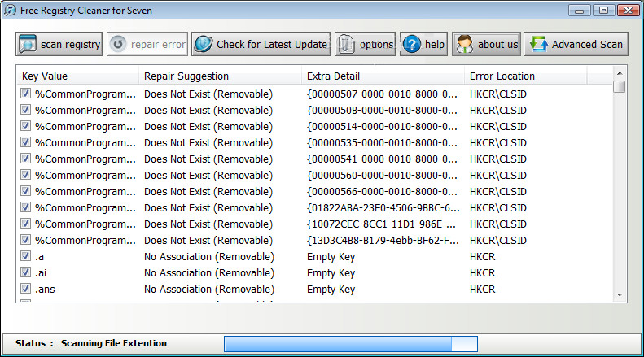Uncheck the row with {01822ABA-23F0-4506-9BBC-6...

coord(25,207)
